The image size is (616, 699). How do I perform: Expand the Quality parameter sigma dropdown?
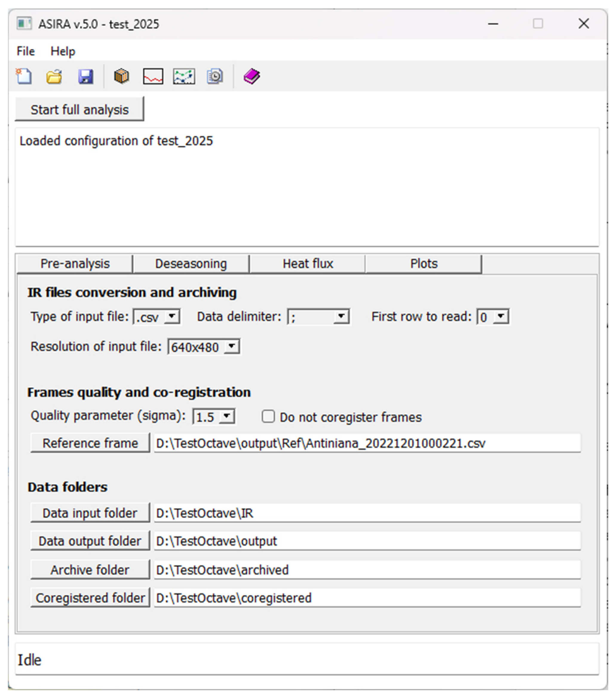point(227,417)
